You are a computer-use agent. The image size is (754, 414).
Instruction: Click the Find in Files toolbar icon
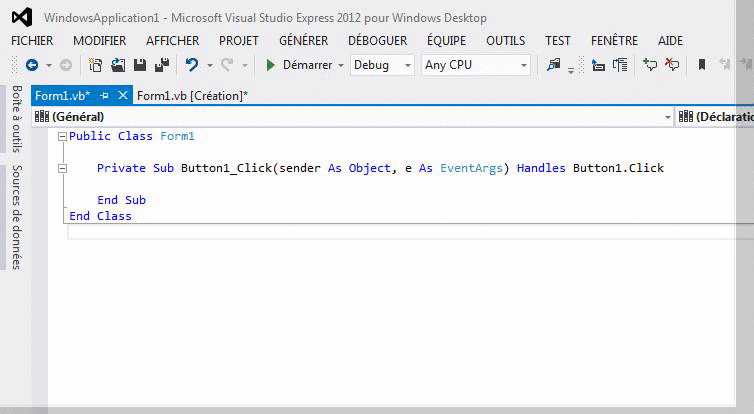tap(553, 64)
